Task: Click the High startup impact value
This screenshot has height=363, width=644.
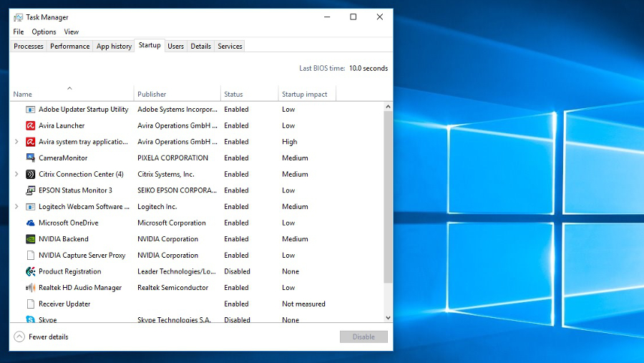Action: pos(290,142)
